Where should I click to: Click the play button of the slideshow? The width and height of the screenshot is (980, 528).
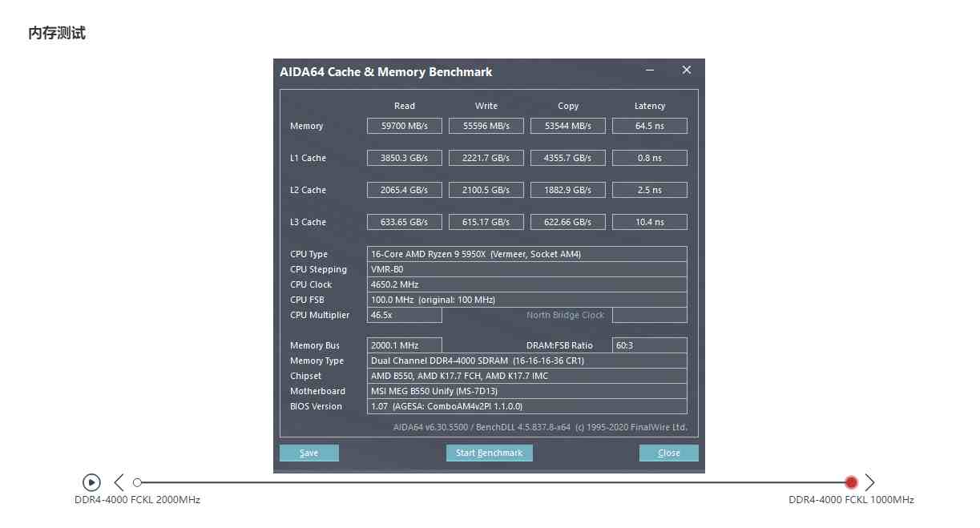click(91, 482)
